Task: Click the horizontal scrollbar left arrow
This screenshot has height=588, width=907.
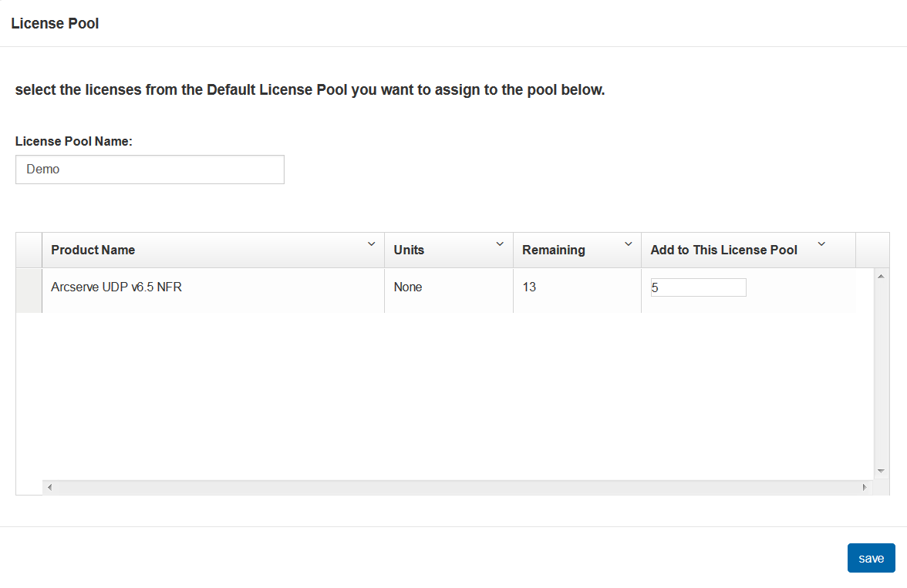Action: click(49, 487)
